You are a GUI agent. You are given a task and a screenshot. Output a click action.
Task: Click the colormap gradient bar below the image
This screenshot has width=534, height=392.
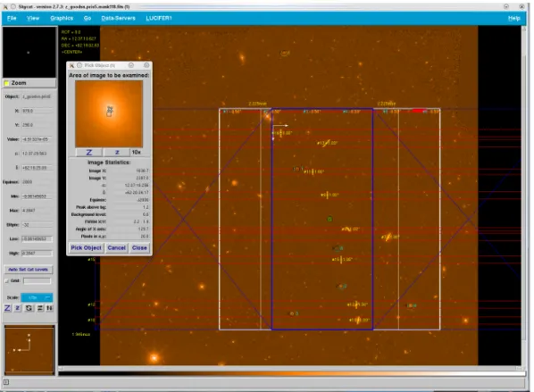pos(291,374)
